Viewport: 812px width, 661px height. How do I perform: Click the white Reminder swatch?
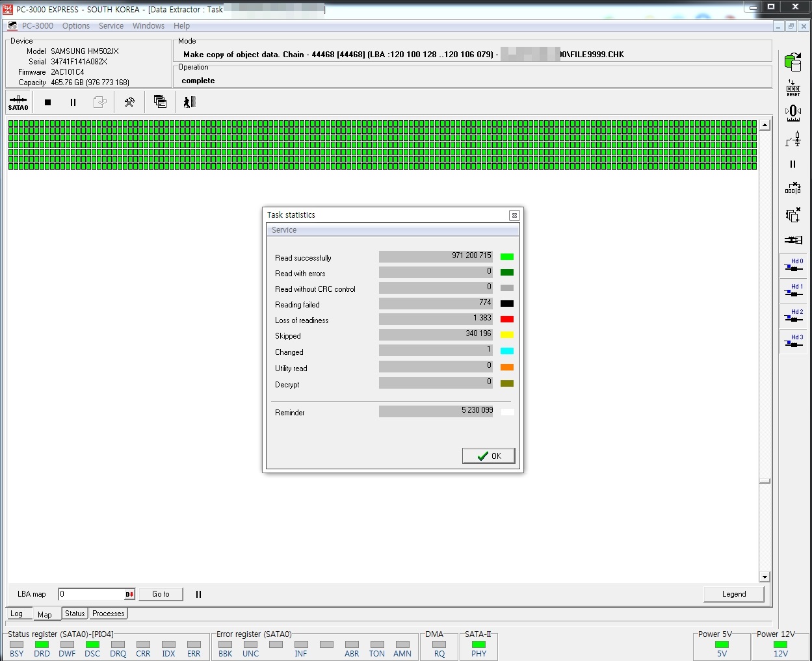[x=507, y=411]
